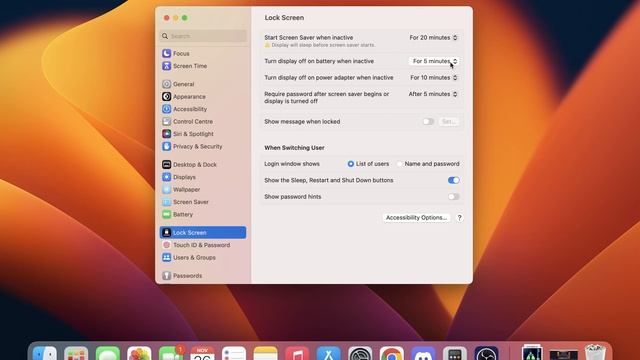Select Name and password radio button
Viewport: 640px width, 360px height.
point(400,164)
